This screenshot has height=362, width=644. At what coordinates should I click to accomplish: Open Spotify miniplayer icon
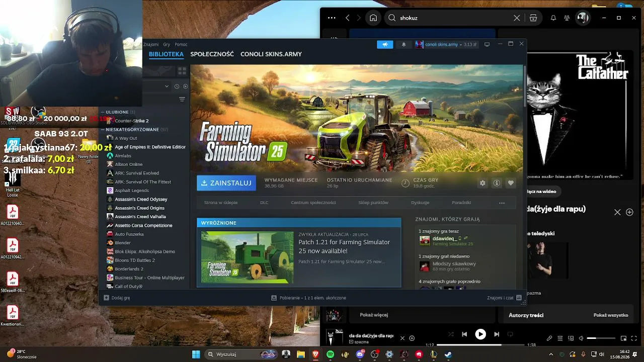pyautogui.click(x=623, y=338)
